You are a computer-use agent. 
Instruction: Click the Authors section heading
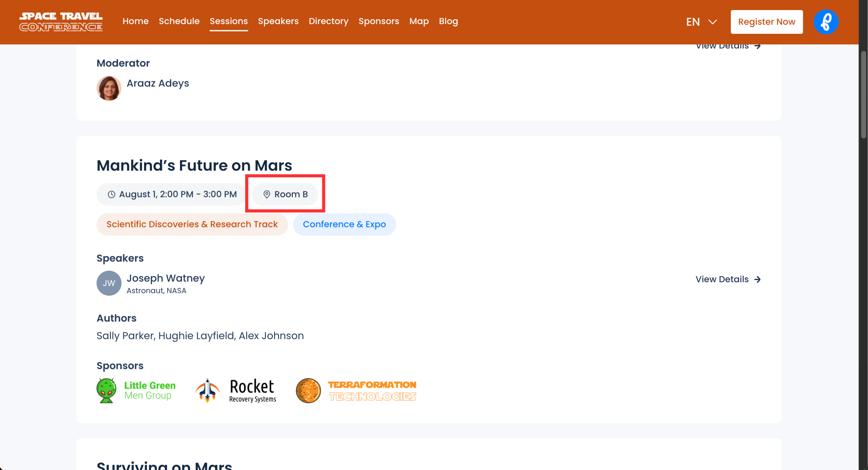click(x=116, y=318)
